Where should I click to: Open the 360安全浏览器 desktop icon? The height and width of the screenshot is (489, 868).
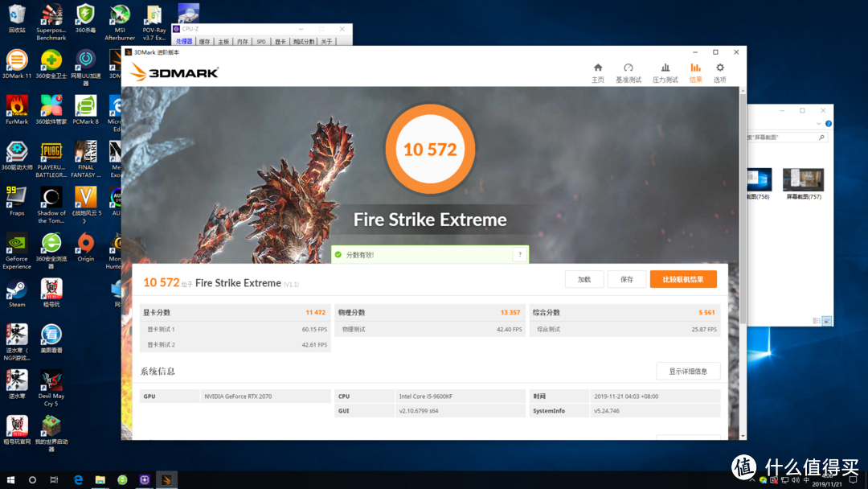tap(51, 251)
